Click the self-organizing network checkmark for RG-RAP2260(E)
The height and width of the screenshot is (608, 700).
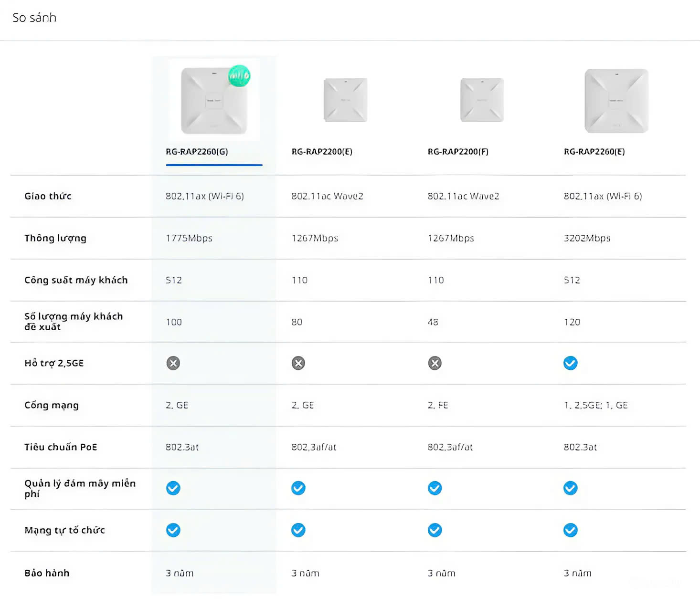coord(571,530)
